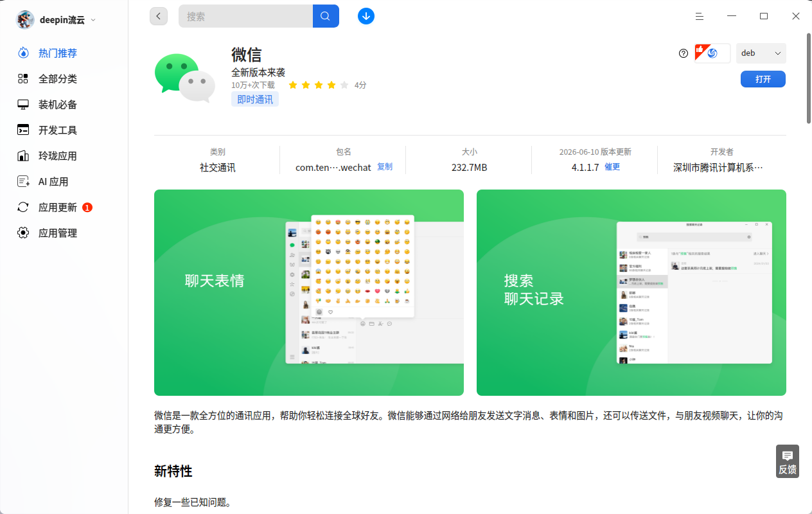Click the help question mark icon

click(684, 53)
